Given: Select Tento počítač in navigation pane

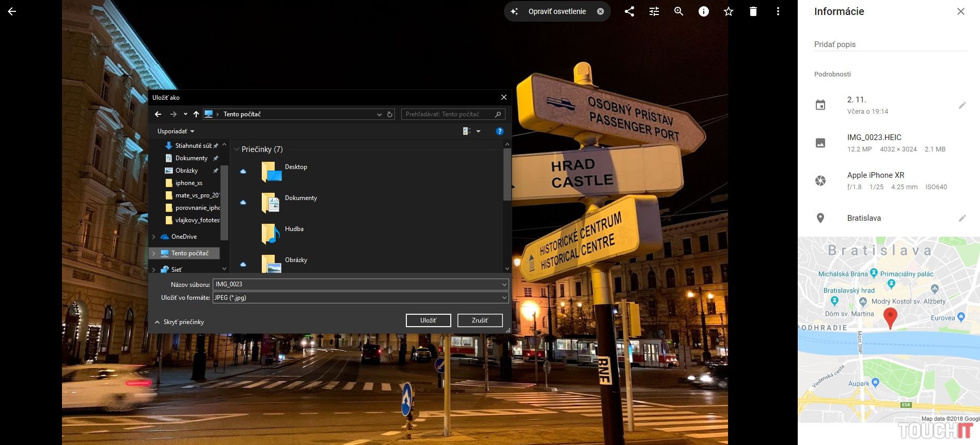Looking at the screenshot, I should [x=189, y=253].
